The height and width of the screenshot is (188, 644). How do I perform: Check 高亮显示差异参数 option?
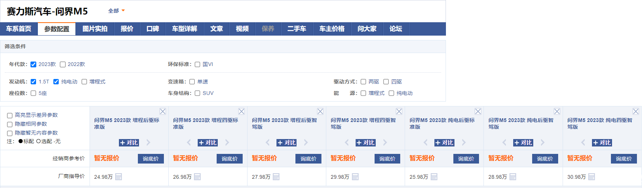click(x=10, y=115)
